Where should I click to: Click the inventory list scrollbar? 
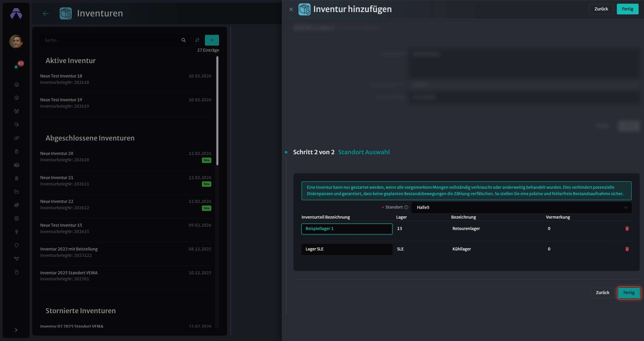[x=217, y=111]
